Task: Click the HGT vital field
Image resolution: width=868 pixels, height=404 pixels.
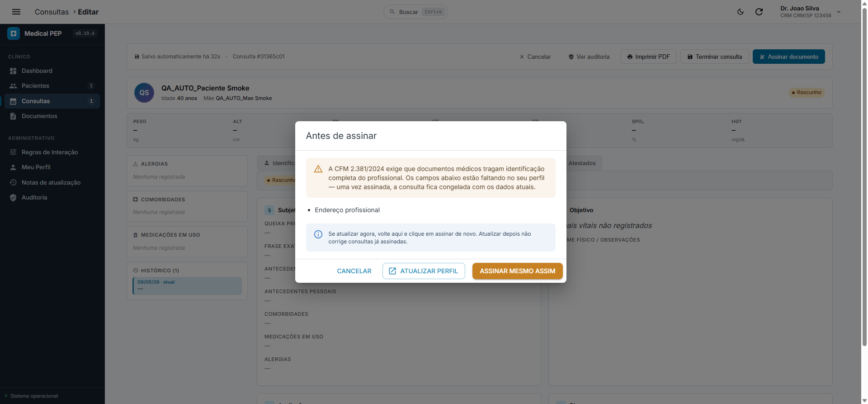Action: click(779, 130)
